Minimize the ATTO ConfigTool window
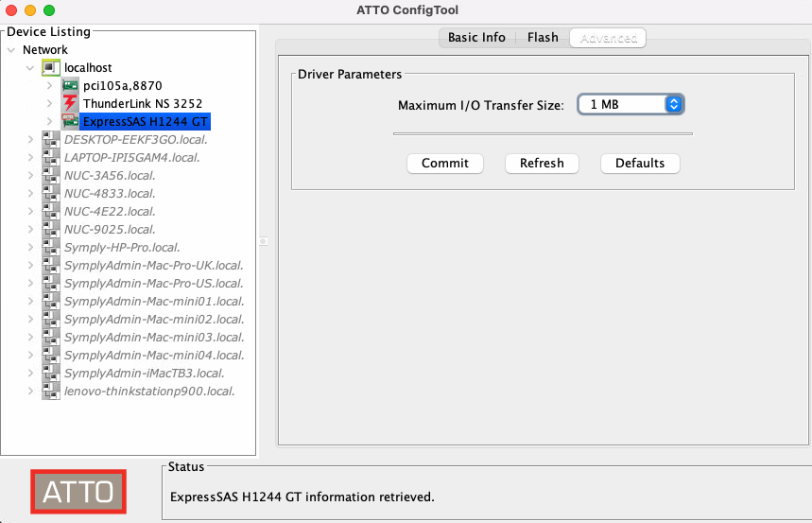 [x=30, y=10]
